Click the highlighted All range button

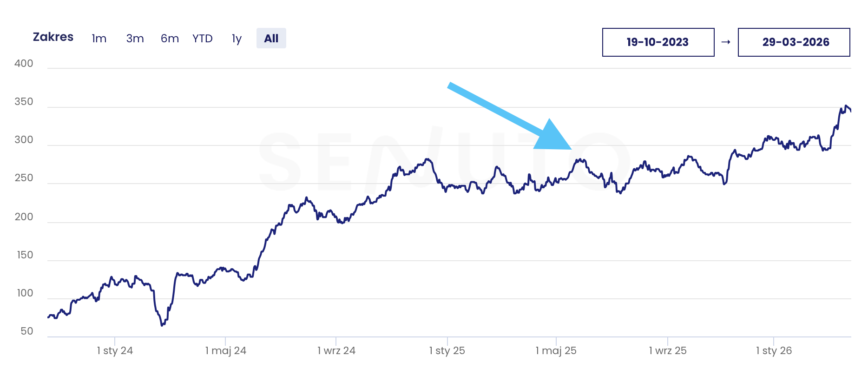(x=271, y=39)
